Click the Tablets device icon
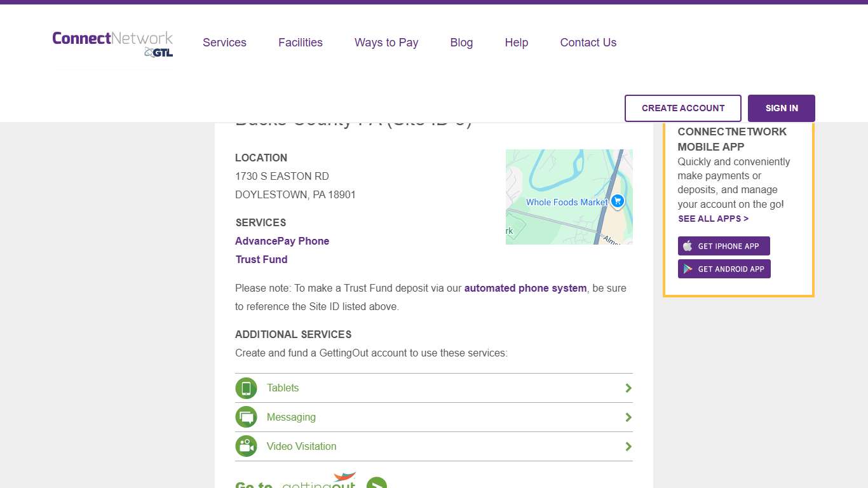Screen dimensions: 868x488 click(x=247, y=388)
